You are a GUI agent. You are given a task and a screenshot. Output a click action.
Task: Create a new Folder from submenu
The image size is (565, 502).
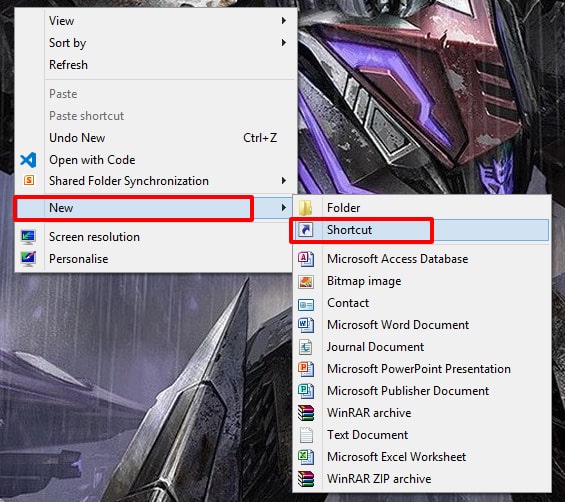pyautogui.click(x=422, y=208)
